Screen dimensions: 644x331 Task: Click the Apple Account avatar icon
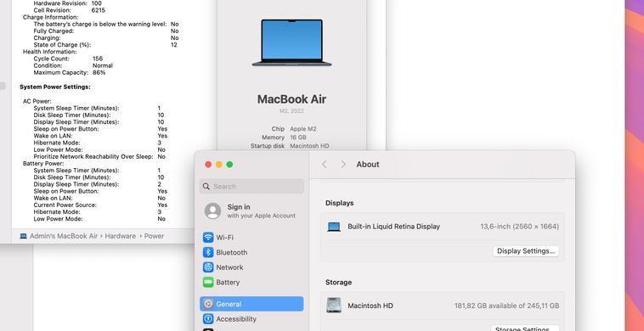tap(212, 210)
